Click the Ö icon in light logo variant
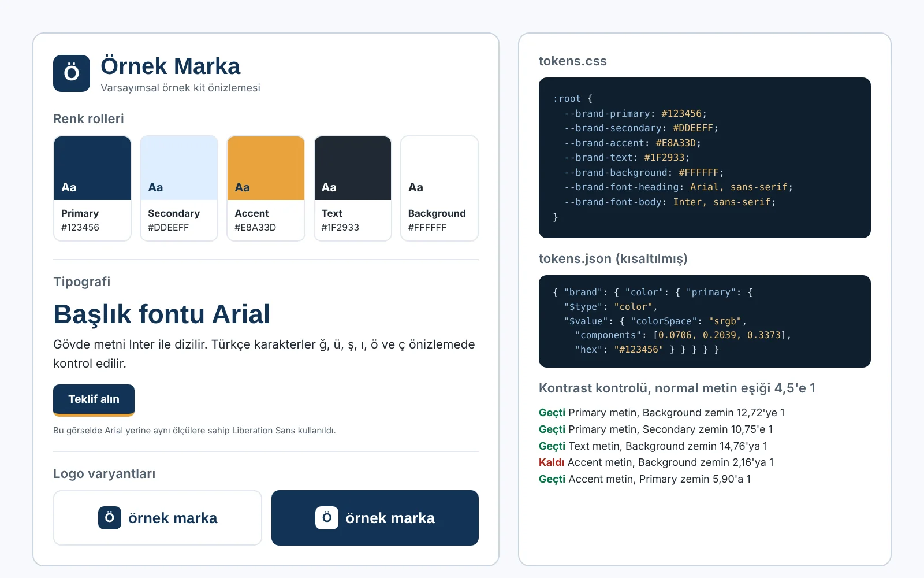This screenshot has height=578, width=924. (110, 518)
